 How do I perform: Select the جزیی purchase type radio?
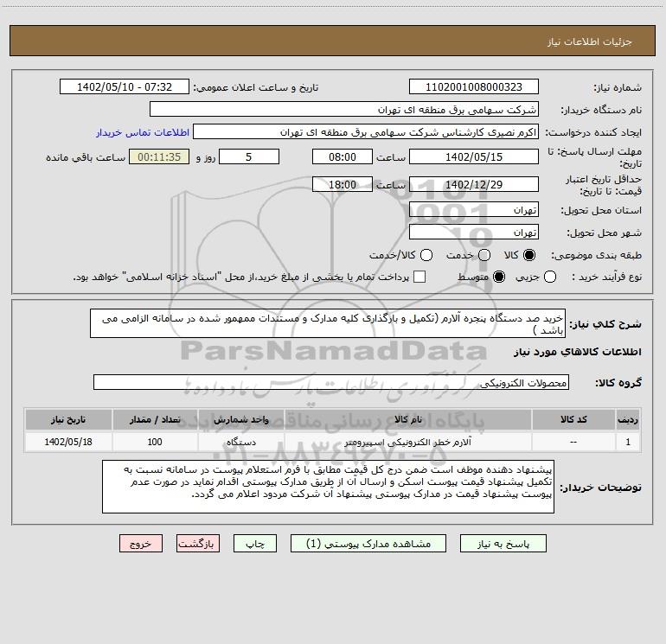tap(550, 277)
